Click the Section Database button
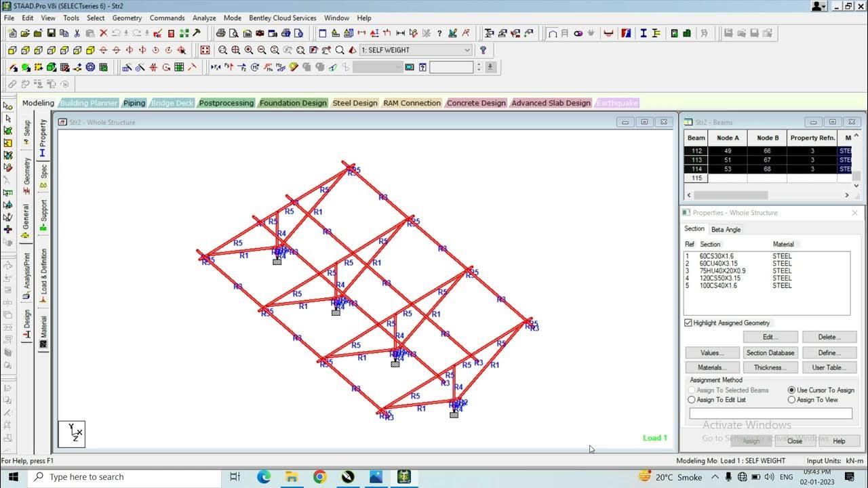 pos(770,352)
